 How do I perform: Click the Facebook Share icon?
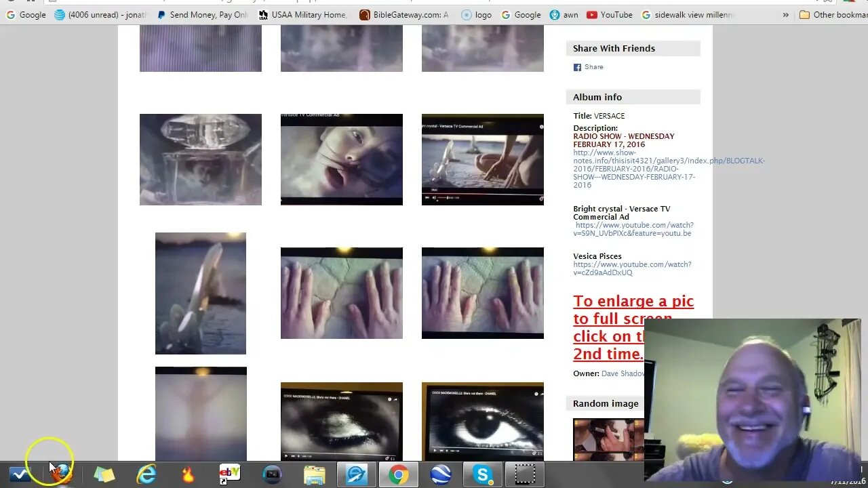point(578,67)
